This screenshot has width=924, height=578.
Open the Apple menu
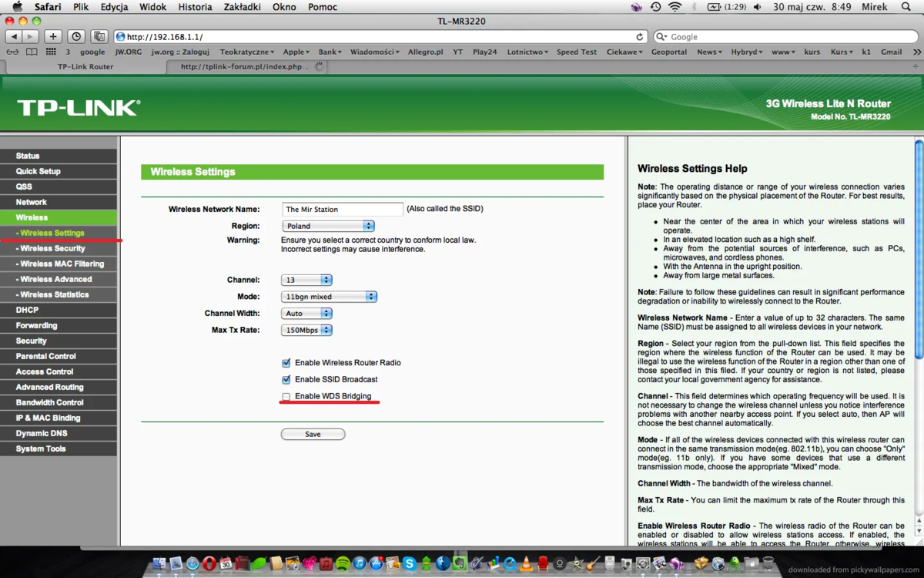pyautogui.click(x=17, y=7)
